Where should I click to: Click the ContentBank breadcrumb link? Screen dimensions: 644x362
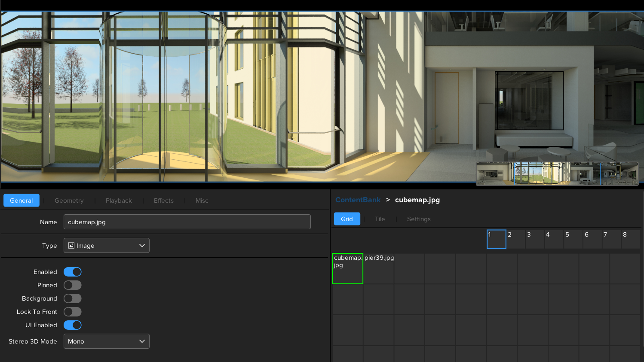[x=358, y=200]
